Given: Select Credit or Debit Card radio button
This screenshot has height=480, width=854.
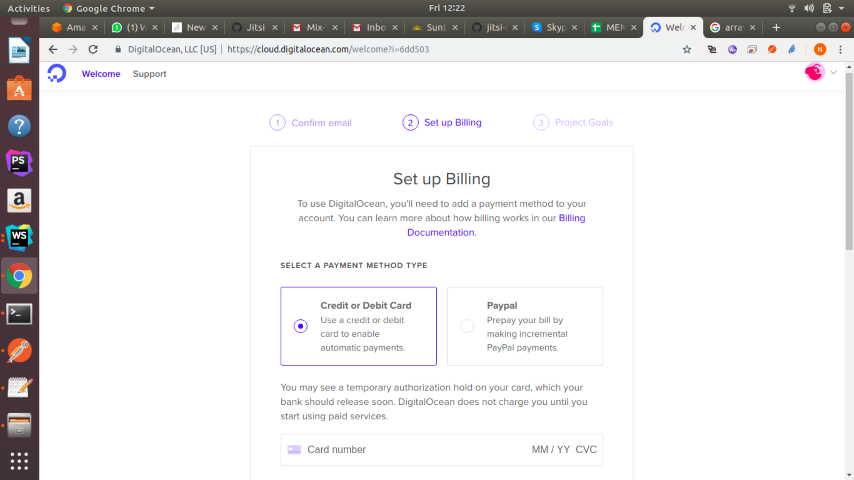Looking at the screenshot, I should click(x=301, y=326).
